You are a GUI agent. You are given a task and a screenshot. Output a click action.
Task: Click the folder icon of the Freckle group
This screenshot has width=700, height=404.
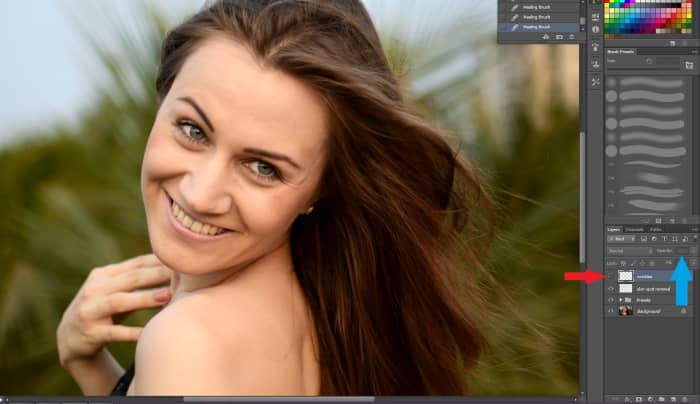pos(629,300)
